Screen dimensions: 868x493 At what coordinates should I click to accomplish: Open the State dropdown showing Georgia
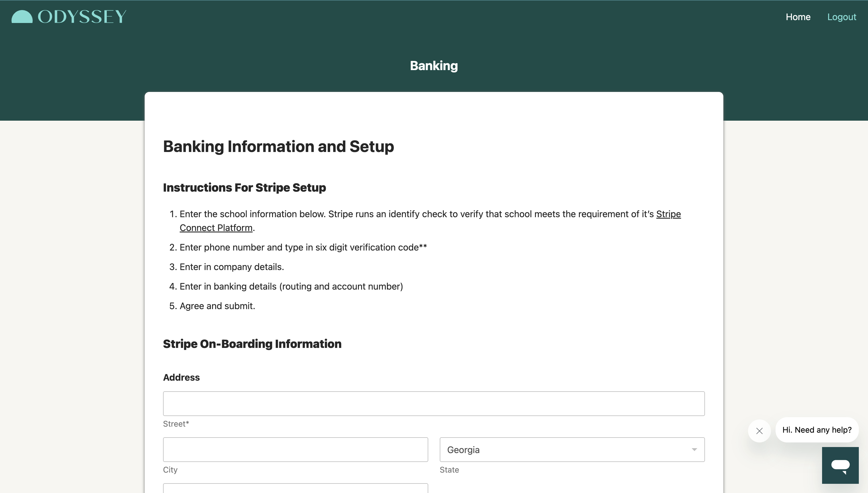coord(572,450)
